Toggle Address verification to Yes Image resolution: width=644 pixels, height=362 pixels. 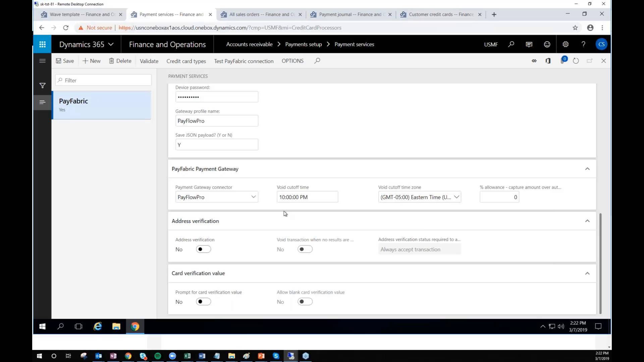coord(203,249)
